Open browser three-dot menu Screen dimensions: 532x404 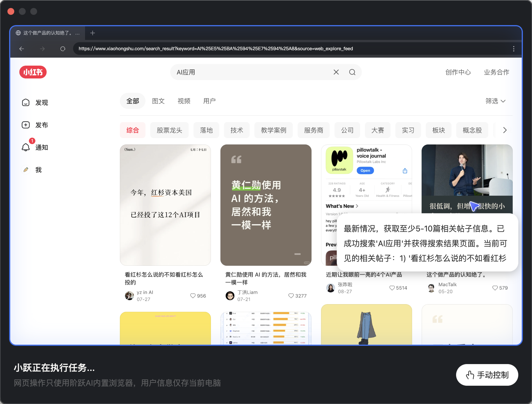[513, 49]
